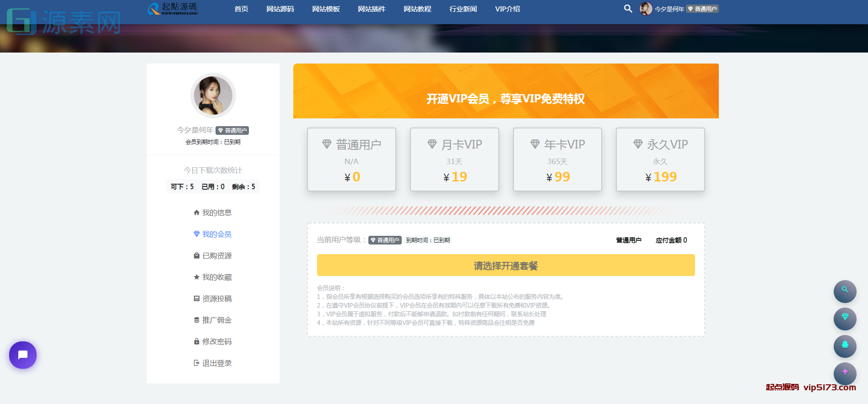Open 我的信息 sidebar link
868x404 pixels.
pos(217,213)
